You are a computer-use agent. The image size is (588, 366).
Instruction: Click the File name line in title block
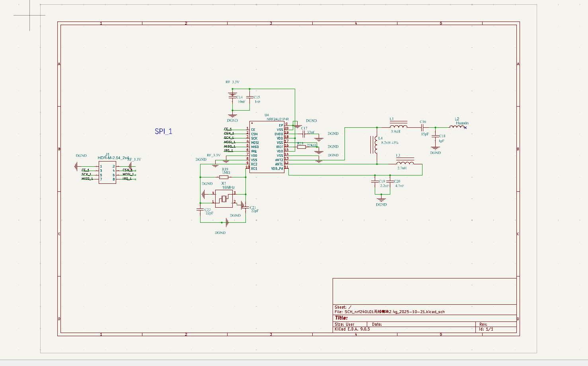(x=389, y=312)
